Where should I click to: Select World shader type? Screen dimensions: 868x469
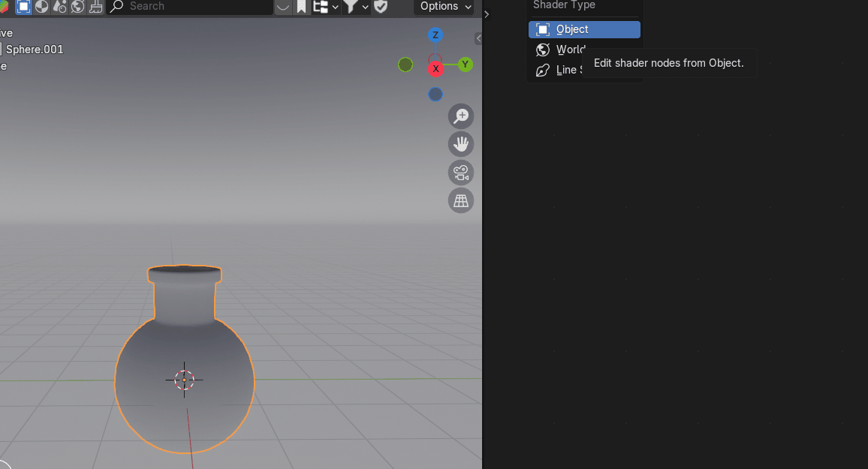570,50
